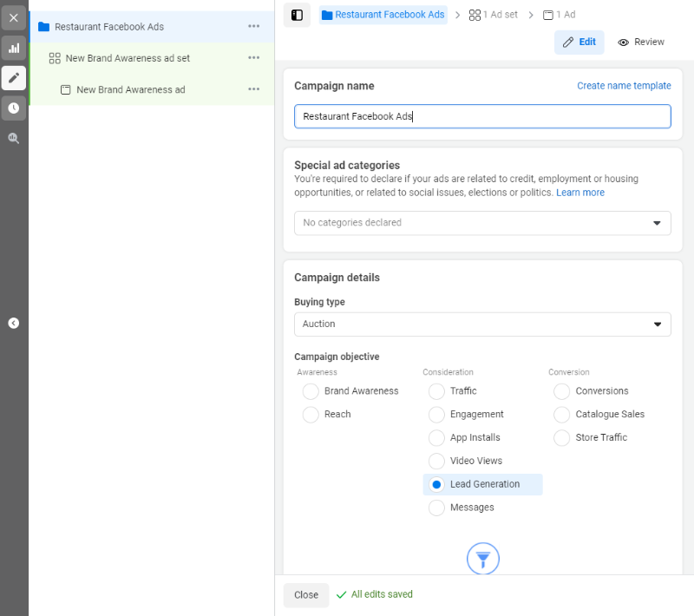694x616 pixels.
Task: Open more options for Restaurant Facebook Ads campaign
Action: [253, 27]
